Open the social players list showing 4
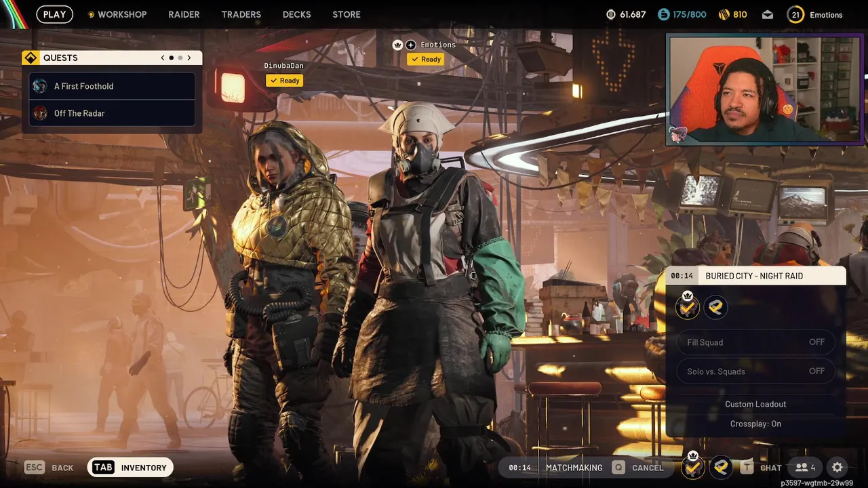The height and width of the screenshot is (488, 868). pos(806,468)
